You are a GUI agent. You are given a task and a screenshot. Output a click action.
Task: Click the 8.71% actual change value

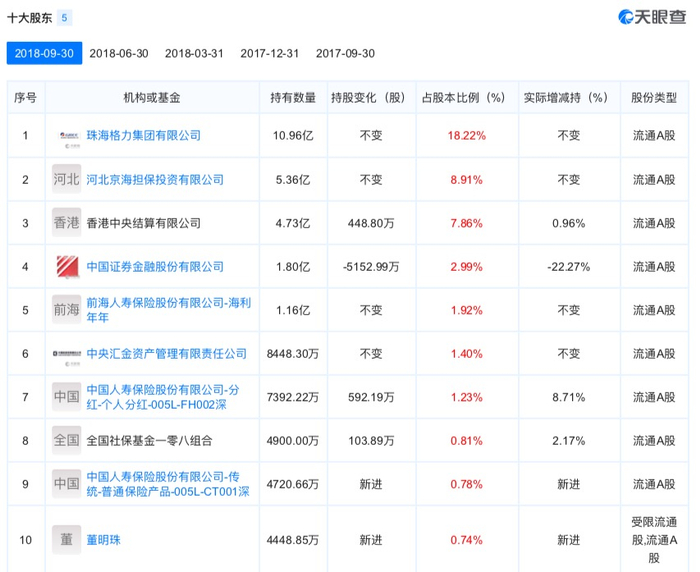click(569, 397)
